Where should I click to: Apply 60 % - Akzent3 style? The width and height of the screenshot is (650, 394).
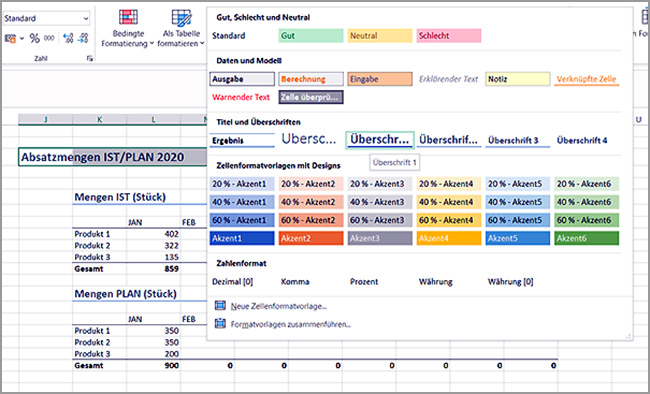[380, 220]
